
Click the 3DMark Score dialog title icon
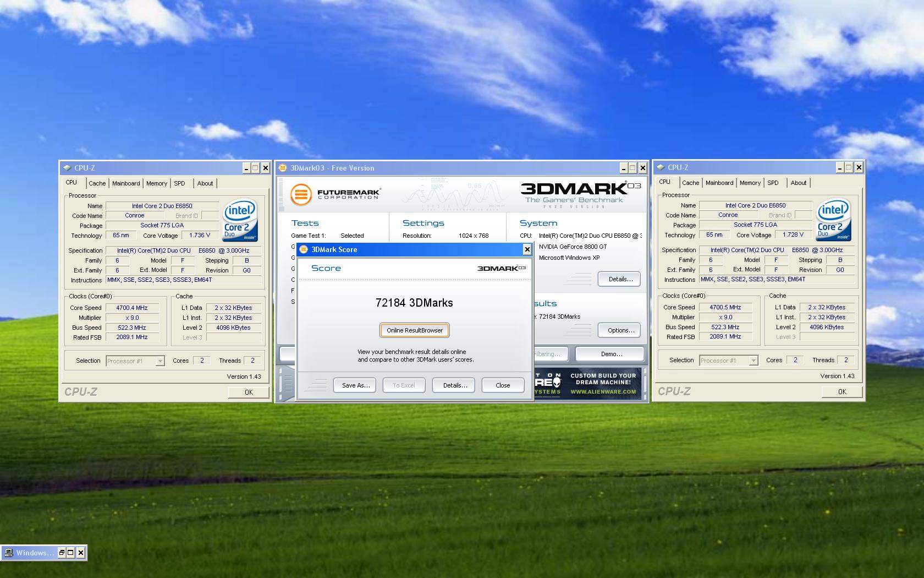click(x=304, y=249)
